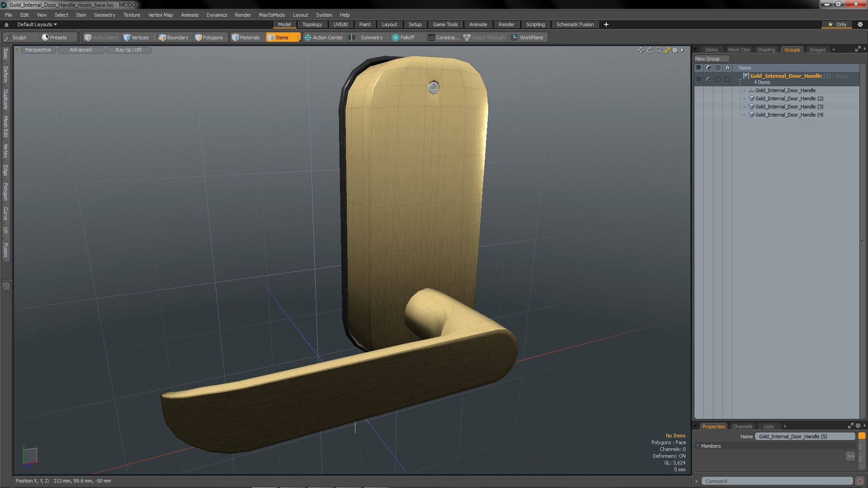Click the Sculpt button
The height and width of the screenshot is (488, 868).
tap(19, 38)
